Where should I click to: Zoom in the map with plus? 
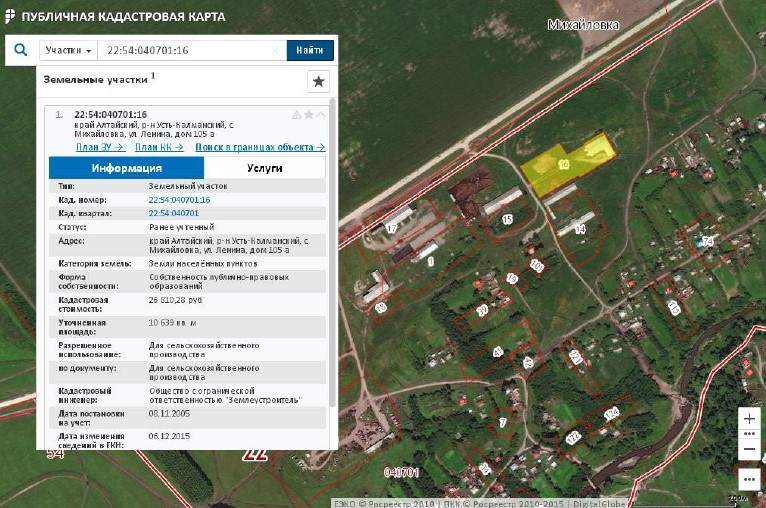click(x=749, y=418)
